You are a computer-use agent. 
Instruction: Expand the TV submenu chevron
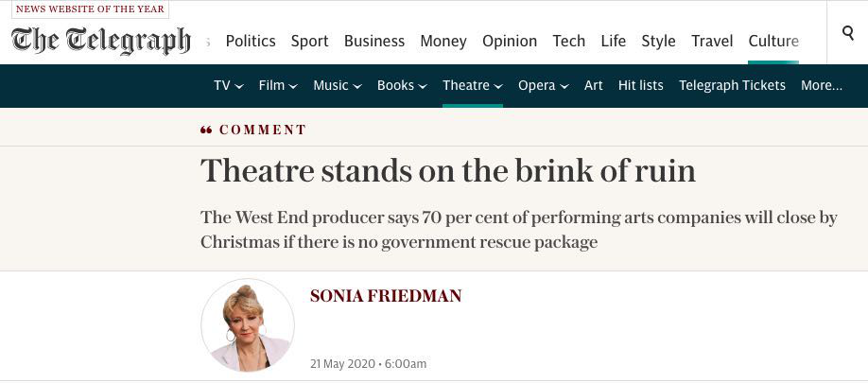coord(239,86)
